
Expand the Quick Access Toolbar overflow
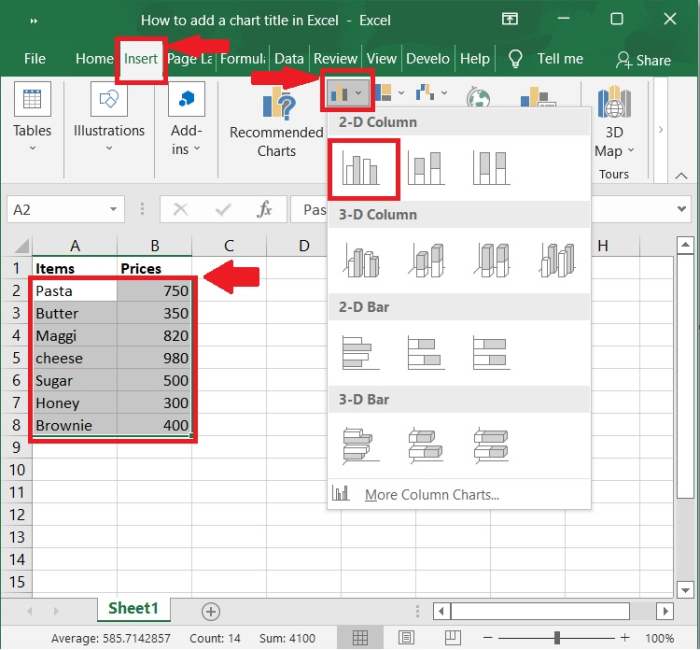33,21
